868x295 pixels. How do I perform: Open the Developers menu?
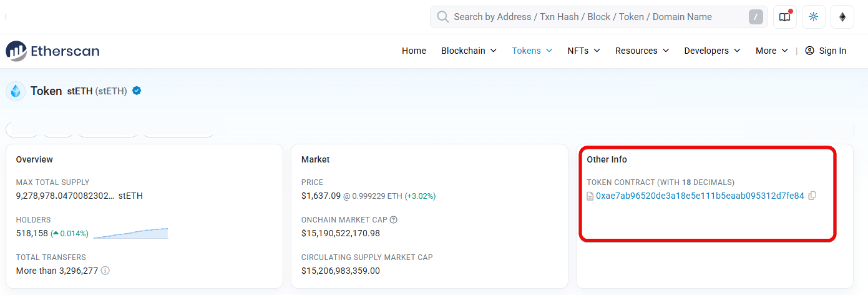pos(712,51)
